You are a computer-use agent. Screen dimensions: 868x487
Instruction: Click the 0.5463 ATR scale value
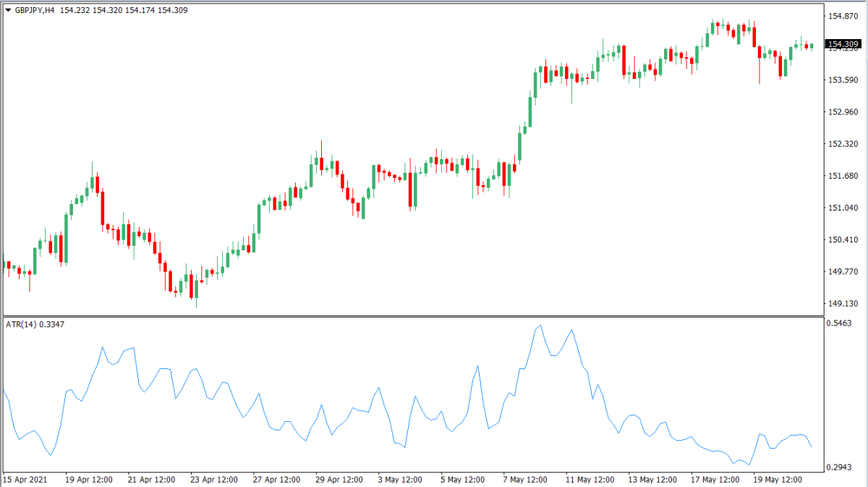coord(842,323)
